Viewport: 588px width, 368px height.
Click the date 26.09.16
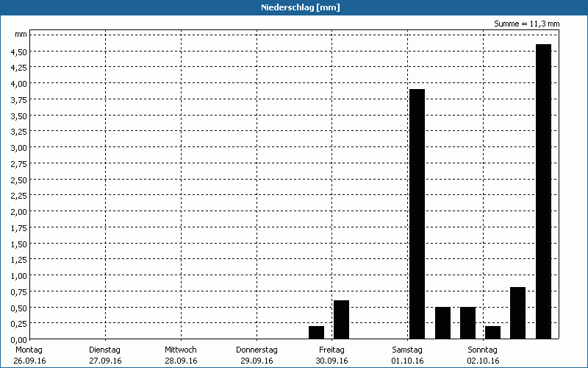29,361
